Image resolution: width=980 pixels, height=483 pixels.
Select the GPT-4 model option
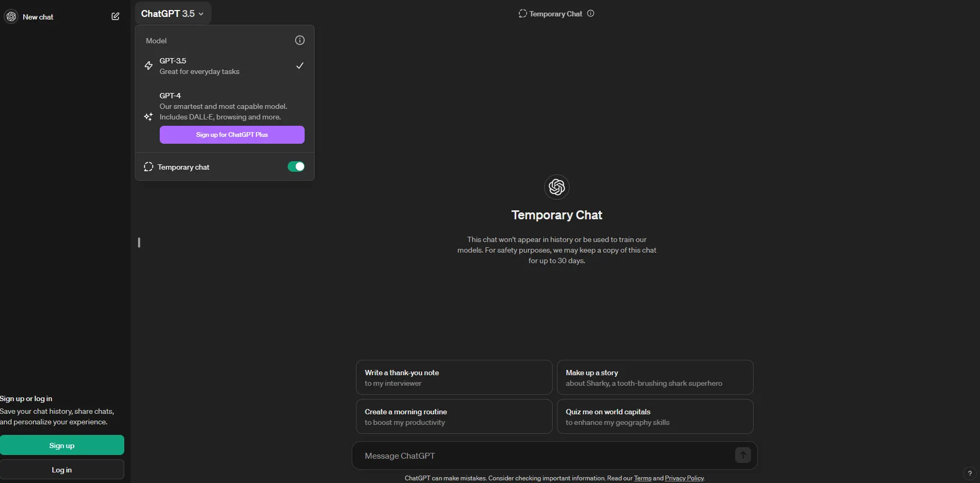point(223,106)
